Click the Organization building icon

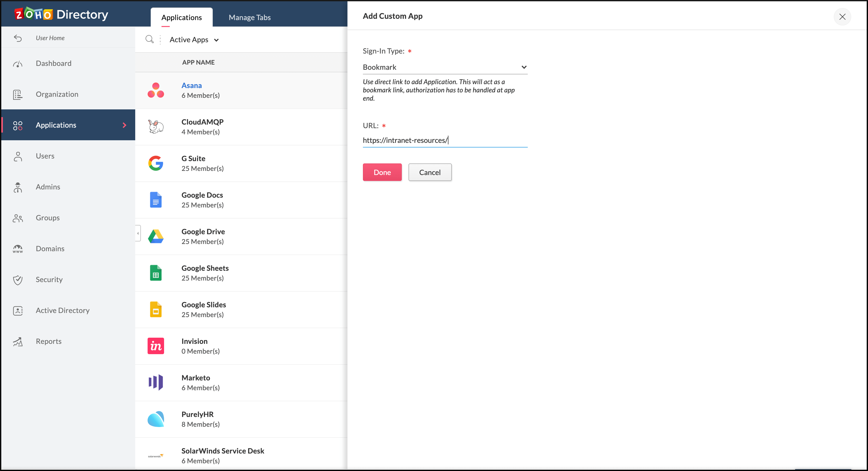(x=18, y=95)
